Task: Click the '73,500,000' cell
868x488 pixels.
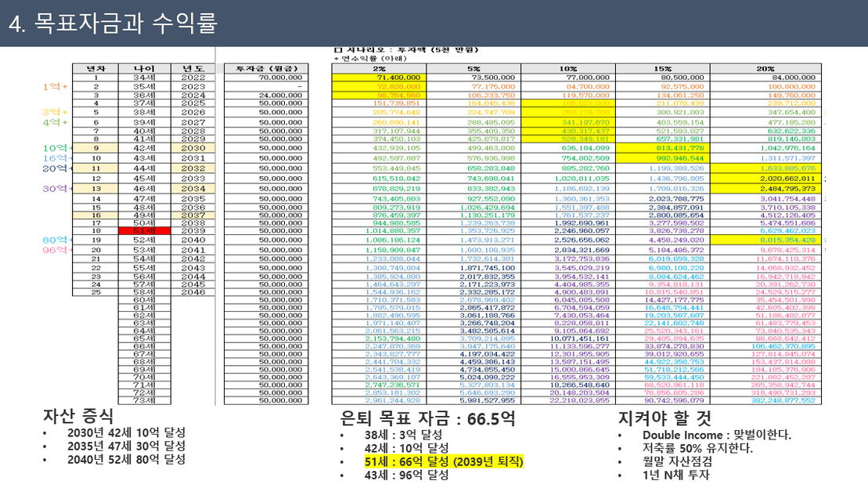Action: (x=474, y=78)
